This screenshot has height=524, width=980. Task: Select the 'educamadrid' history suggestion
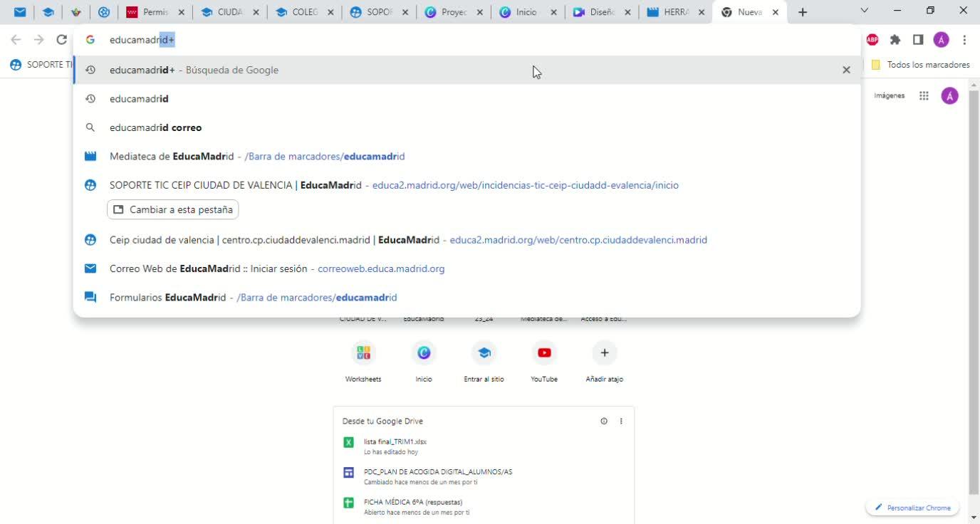pyautogui.click(x=466, y=99)
